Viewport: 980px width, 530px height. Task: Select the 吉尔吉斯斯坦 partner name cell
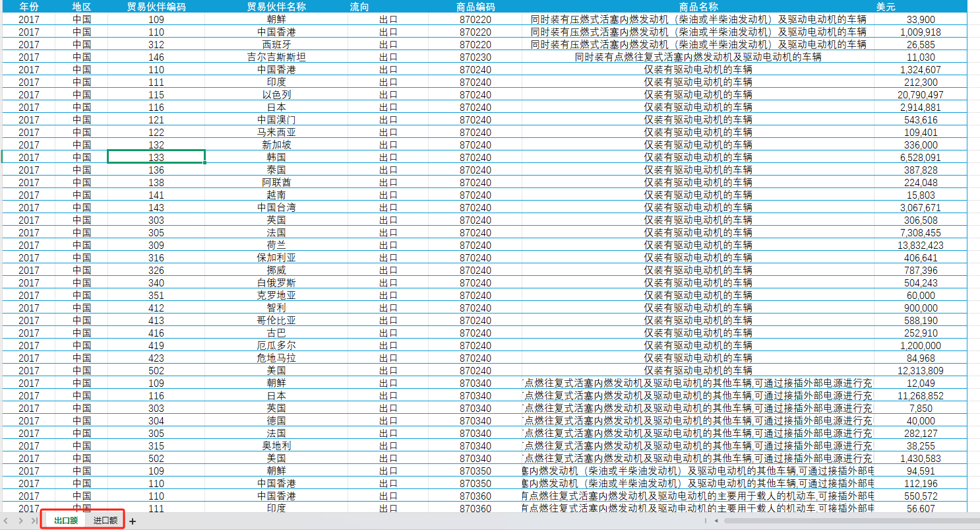[x=276, y=57]
